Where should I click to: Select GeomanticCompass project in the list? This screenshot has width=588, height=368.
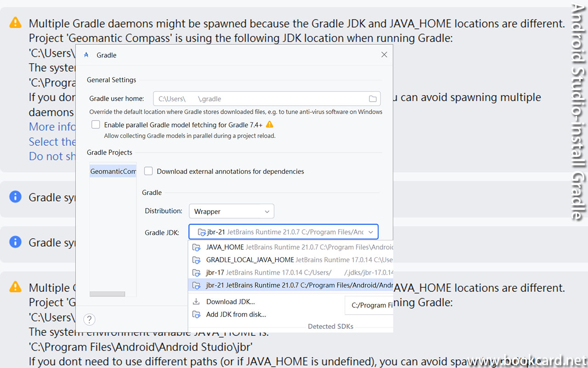point(113,171)
